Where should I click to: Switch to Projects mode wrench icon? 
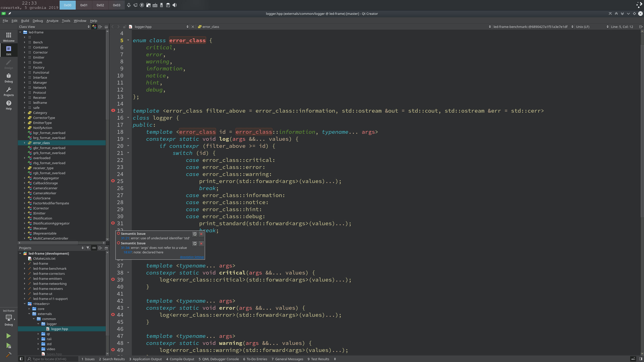click(9, 91)
